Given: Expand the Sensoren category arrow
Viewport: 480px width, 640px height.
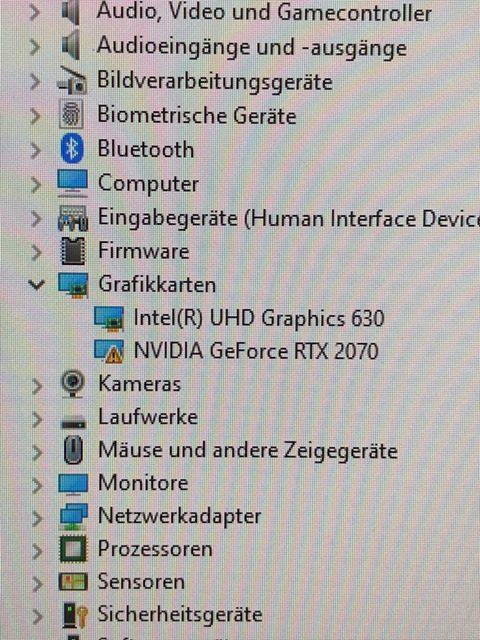Looking at the screenshot, I should [x=37, y=584].
